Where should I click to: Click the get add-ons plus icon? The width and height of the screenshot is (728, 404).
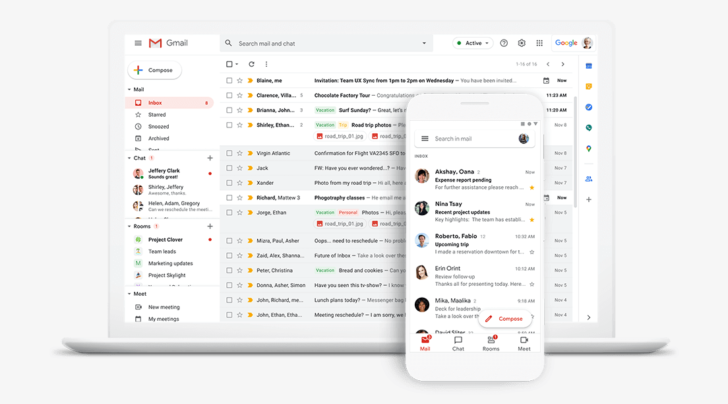589,199
